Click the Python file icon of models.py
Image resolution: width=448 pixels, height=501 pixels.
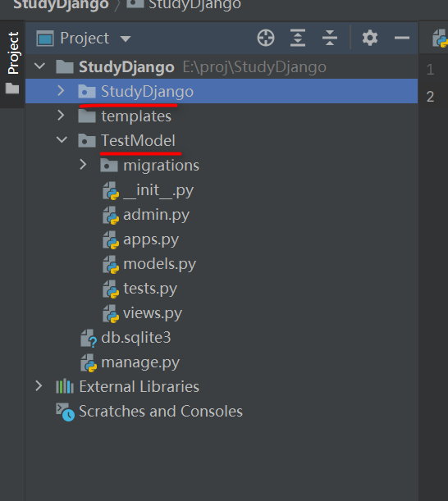tap(111, 265)
